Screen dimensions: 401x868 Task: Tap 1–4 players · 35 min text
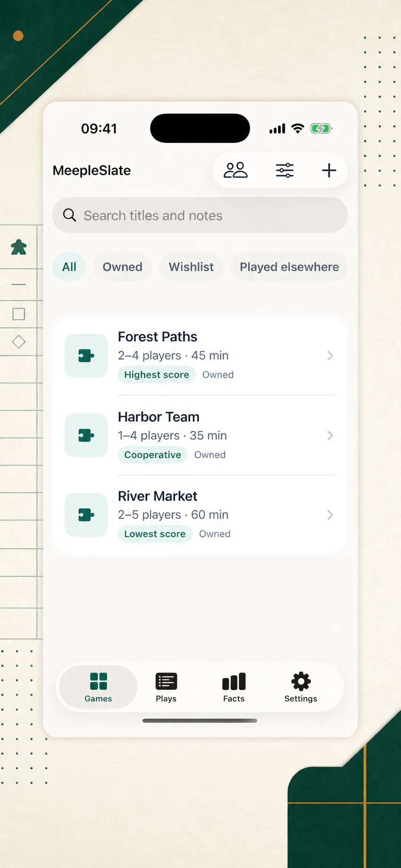point(172,435)
